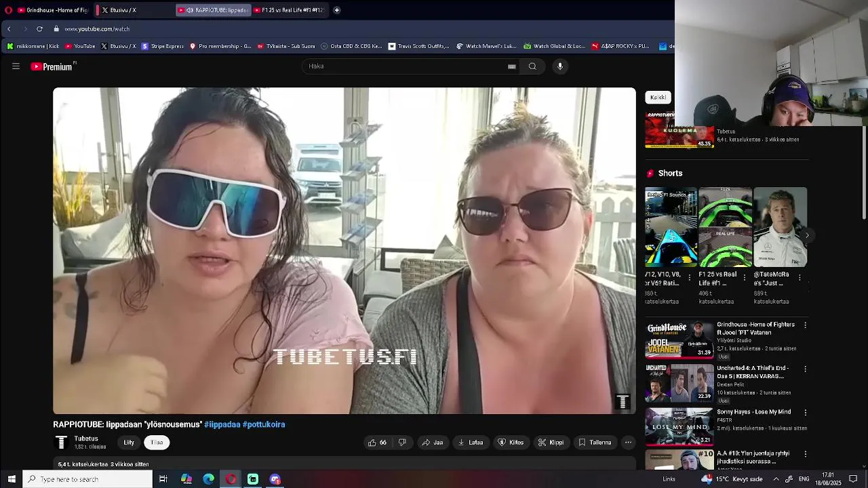Open the KUOLEMA video thumbnail by Tubetus
The height and width of the screenshot is (488, 868).
tap(679, 129)
